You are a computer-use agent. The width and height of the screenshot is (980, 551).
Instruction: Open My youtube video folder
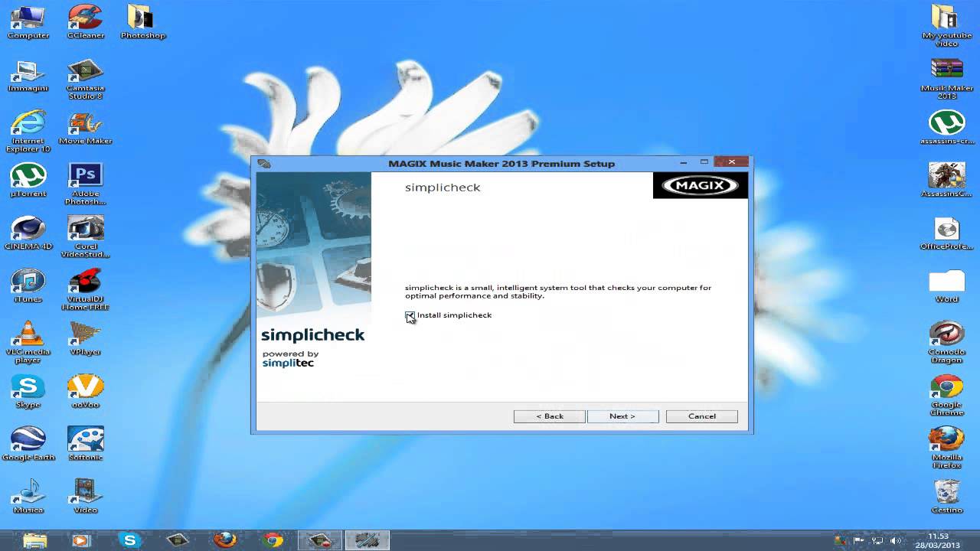[947, 26]
